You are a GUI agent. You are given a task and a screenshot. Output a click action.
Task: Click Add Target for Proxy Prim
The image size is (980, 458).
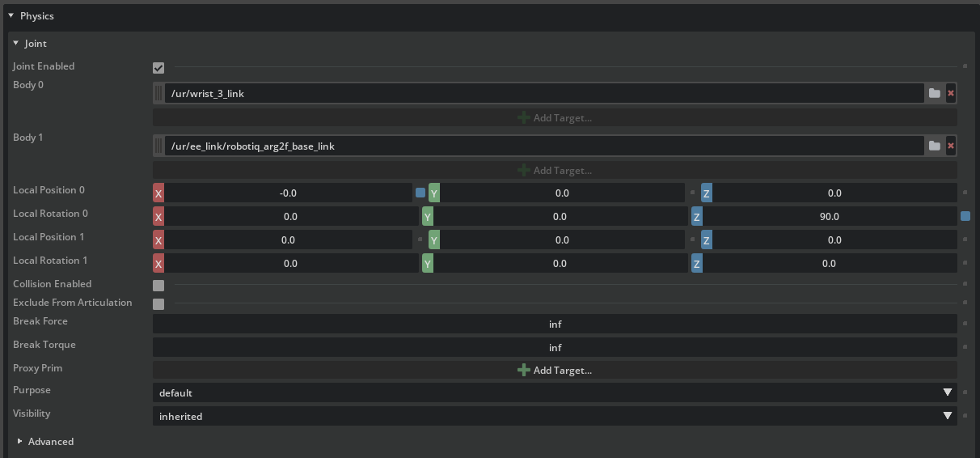(x=555, y=370)
